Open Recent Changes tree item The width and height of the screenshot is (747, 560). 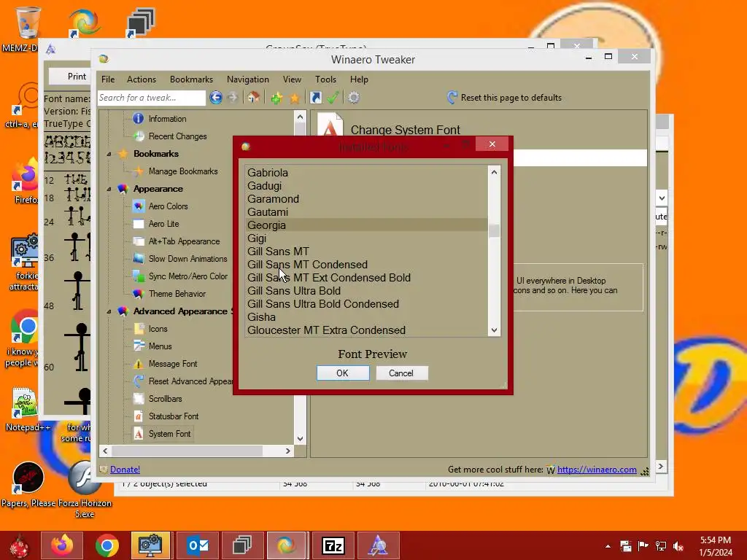click(177, 136)
